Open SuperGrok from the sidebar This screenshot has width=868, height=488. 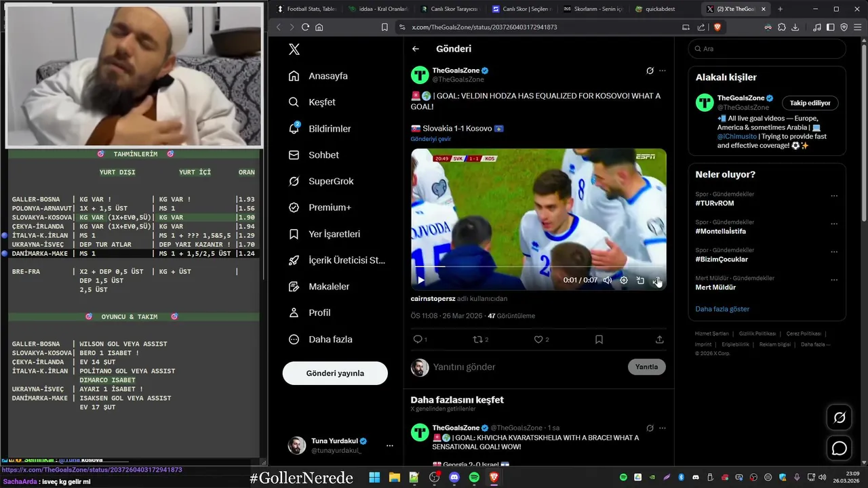pos(321,182)
